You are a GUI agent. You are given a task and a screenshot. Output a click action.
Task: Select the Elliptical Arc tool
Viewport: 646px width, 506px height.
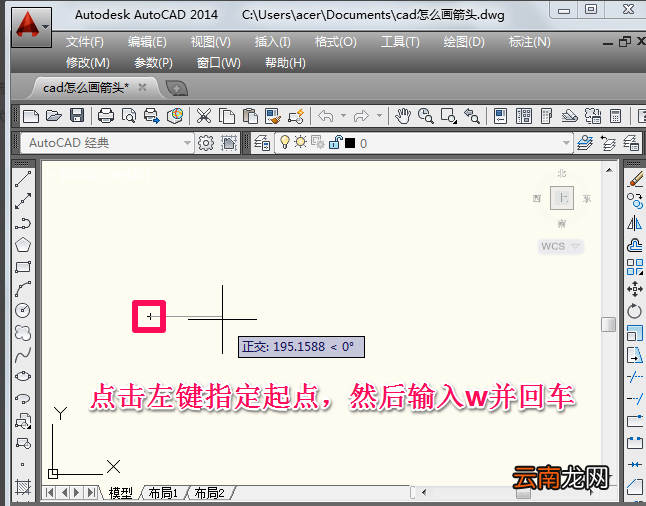(23, 398)
